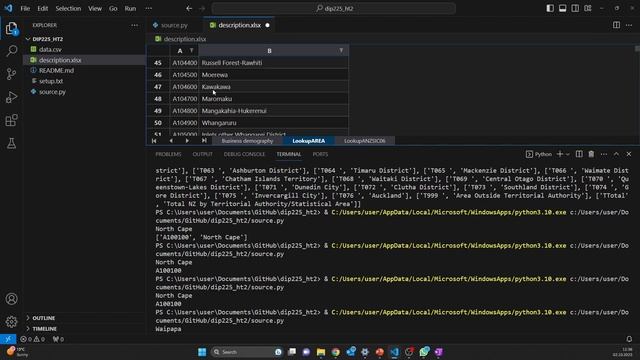This screenshot has width=640, height=360.
Task: Open Windows Start button
Action: (202, 352)
